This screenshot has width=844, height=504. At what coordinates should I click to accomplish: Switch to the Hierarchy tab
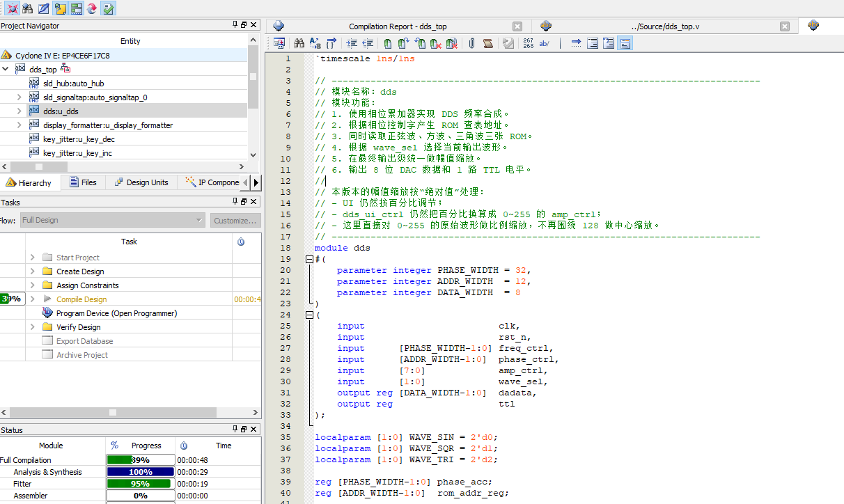click(29, 182)
